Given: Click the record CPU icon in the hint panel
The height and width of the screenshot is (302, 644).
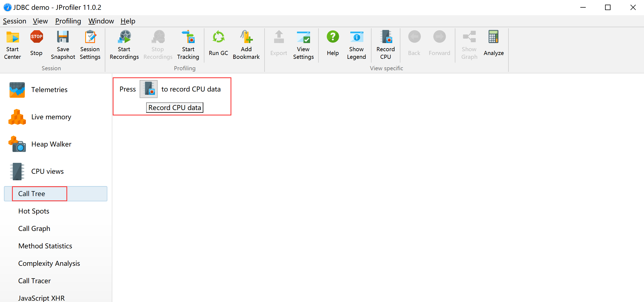Looking at the screenshot, I should [x=149, y=89].
